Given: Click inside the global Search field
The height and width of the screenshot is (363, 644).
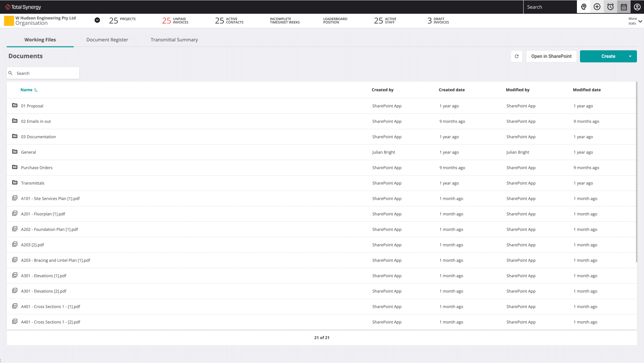Looking at the screenshot, I should pos(550,7).
